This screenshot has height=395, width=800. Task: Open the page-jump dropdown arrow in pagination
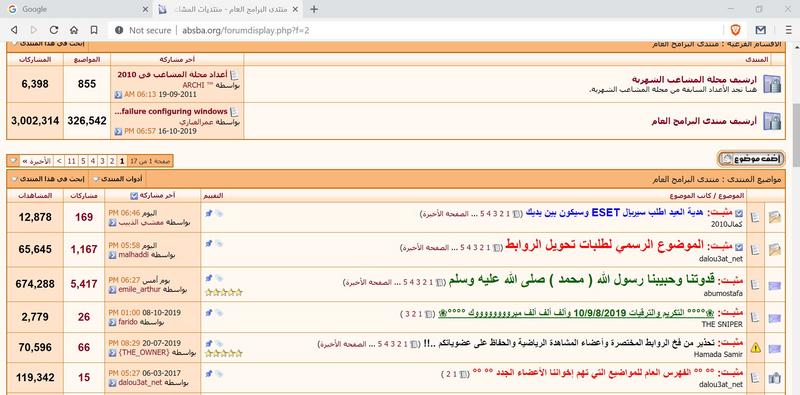click(x=13, y=161)
